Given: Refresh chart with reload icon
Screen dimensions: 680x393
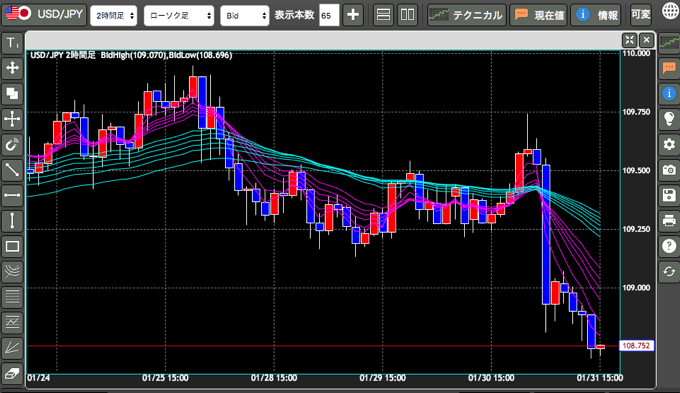Looking at the screenshot, I should 669,272.
